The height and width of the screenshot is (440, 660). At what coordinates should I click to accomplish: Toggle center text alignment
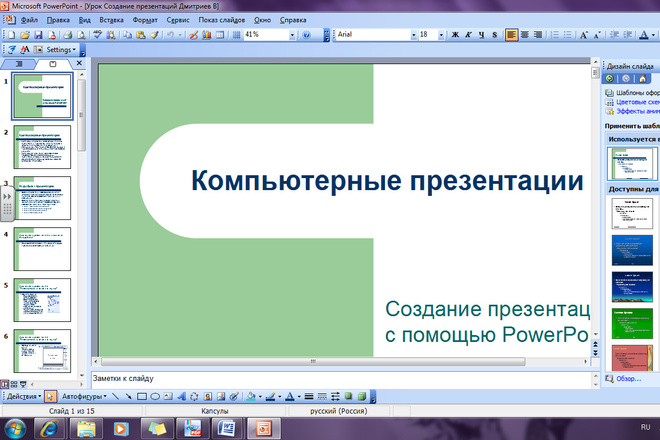coord(524,35)
